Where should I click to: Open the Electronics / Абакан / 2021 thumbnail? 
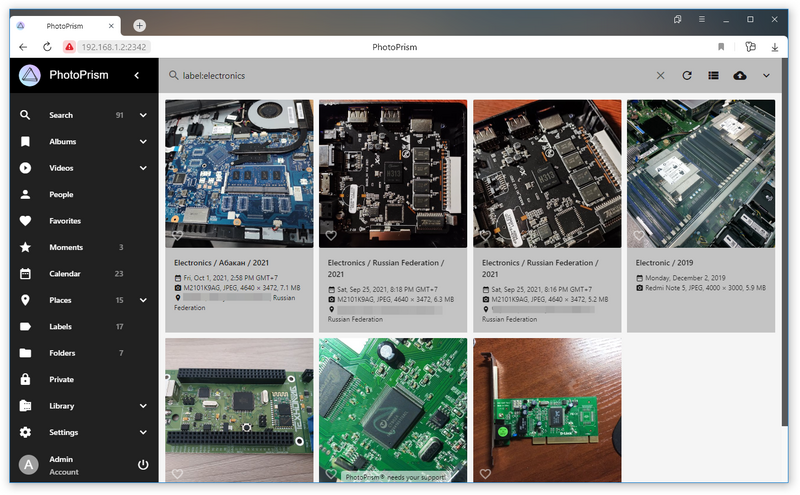239,174
